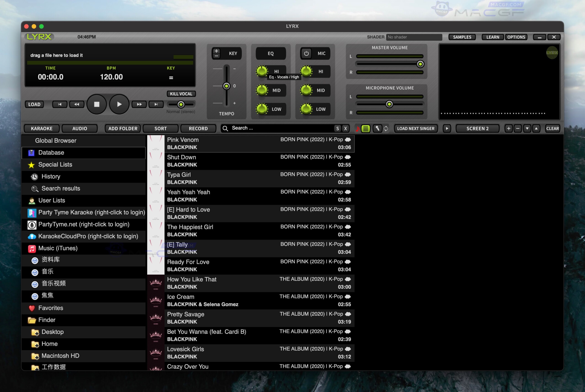Image resolution: width=585 pixels, height=392 pixels.
Task: Toggle the MIC power switch
Action: 306,53
